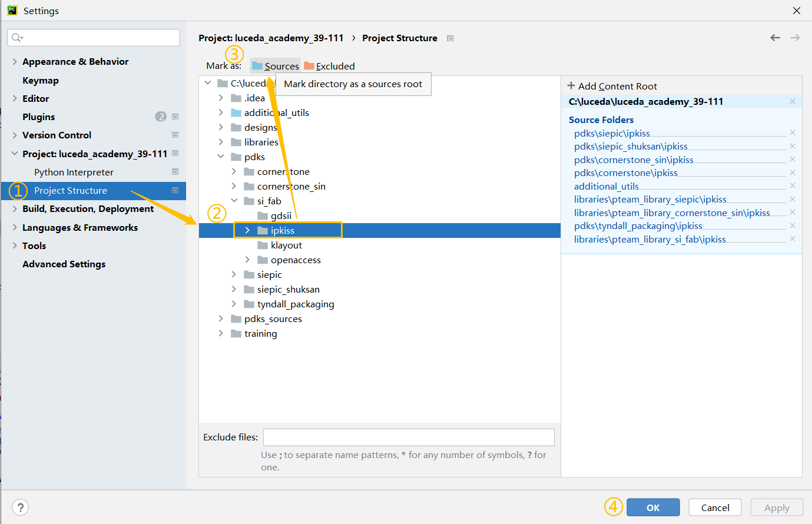Viewport: 812px width, 524px height.
Task: Click the Apply button
Action: pyautogui.click(x=777, y=508)
